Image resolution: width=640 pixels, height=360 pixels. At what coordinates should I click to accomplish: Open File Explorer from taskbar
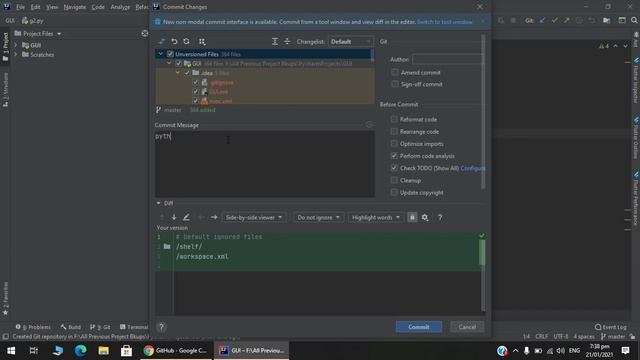tap(103, 351)
